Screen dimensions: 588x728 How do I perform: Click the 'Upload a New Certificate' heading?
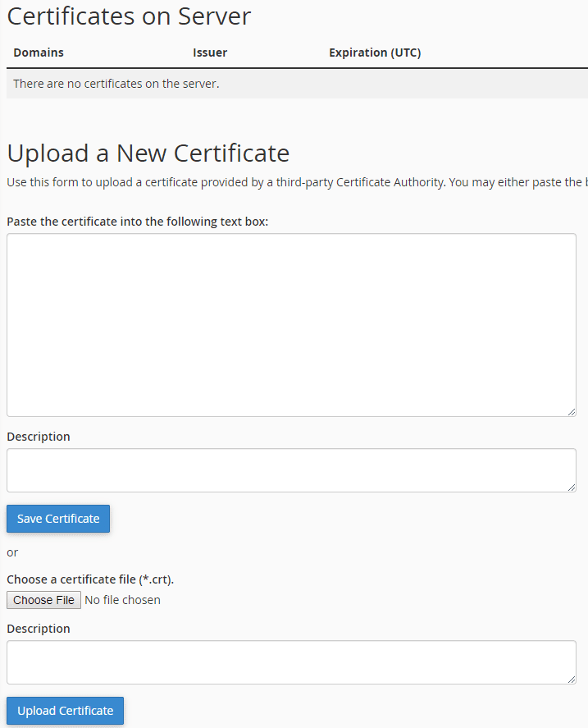(x=148, y=153)
